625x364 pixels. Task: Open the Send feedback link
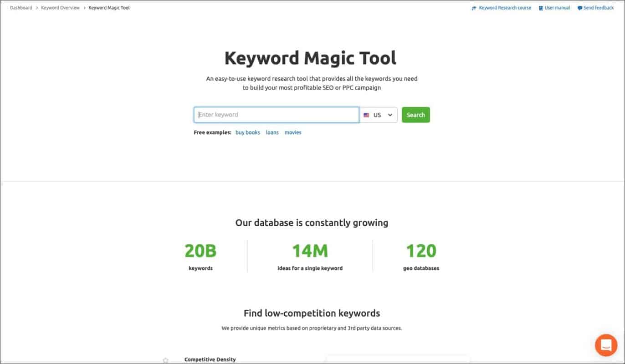pos(599,8)
